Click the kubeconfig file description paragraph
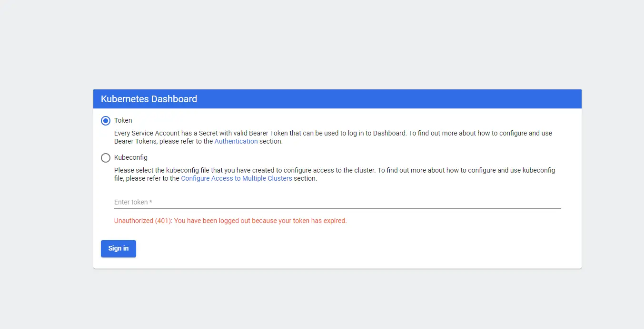 pos(335,174)
